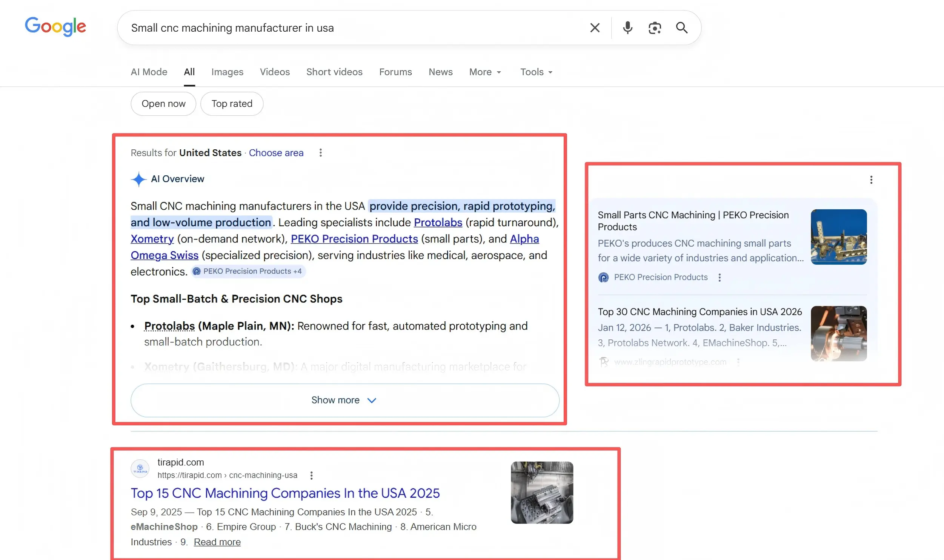Click PEKO machined parts thumbnail
The height and width of the screenshot is (560, 944).
coord(839,237)
